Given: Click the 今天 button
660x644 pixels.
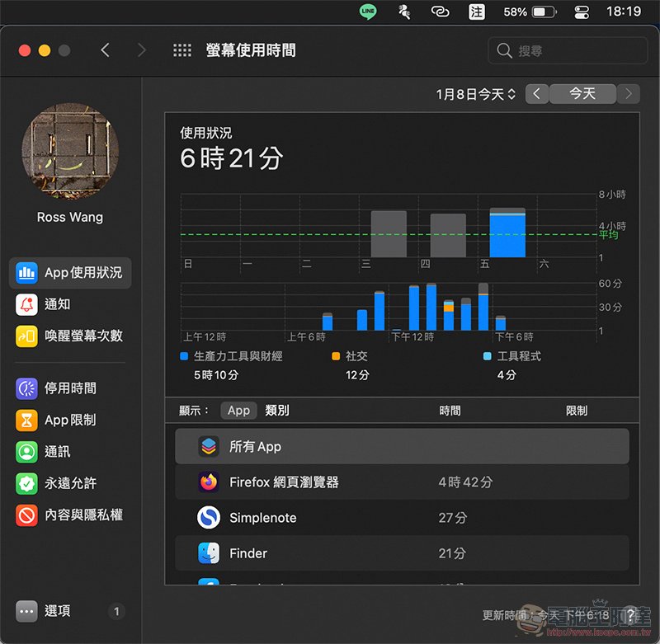Looking at the screenshot, I should [582, 94].
